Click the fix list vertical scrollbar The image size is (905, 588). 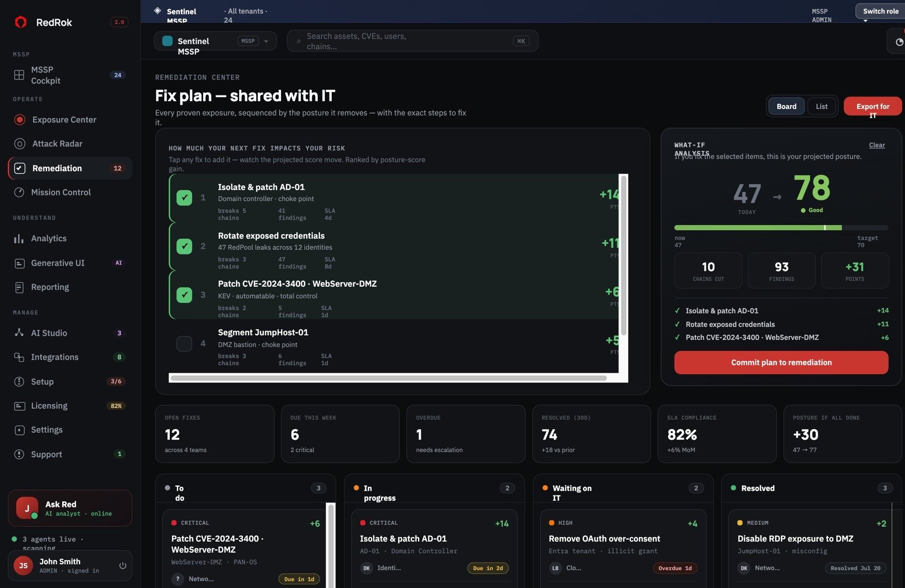(x=624, y=255)
